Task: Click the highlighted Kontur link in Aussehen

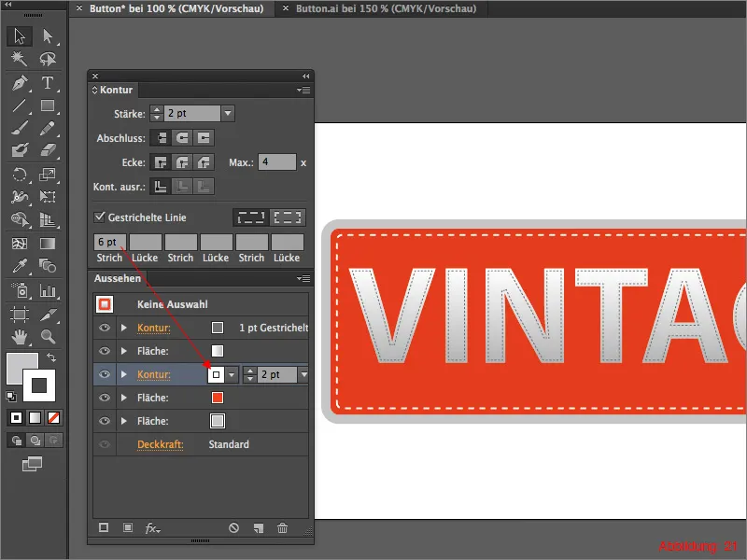Action: pos(154,374)
